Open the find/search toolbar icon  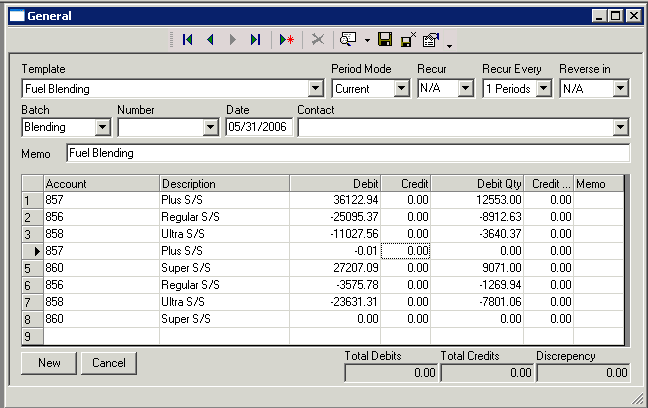click(x=348, y=40)
